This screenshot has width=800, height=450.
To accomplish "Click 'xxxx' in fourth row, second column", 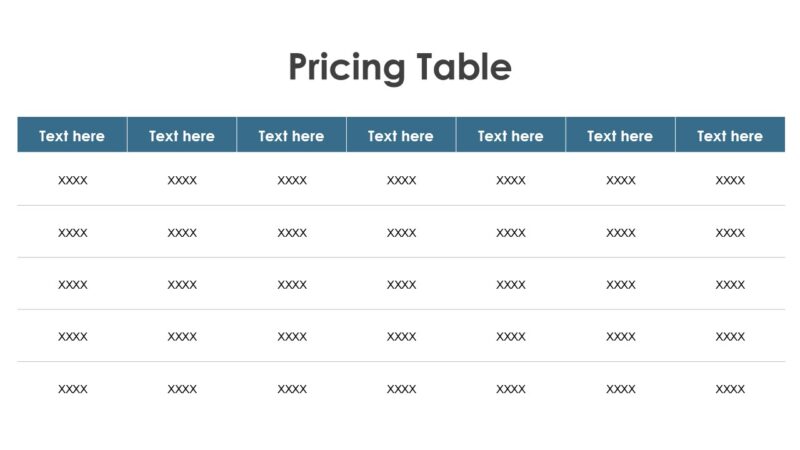I will [182, 337].
